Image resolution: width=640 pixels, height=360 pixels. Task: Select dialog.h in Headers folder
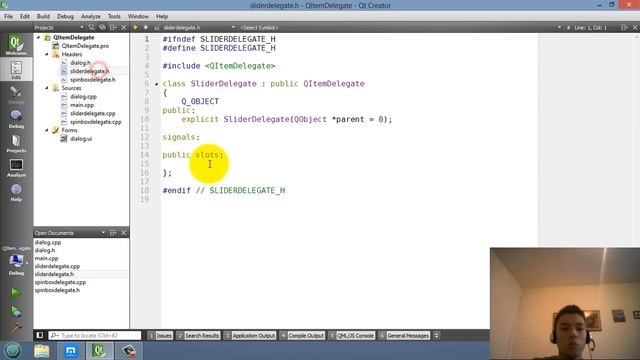pos(80,62)
